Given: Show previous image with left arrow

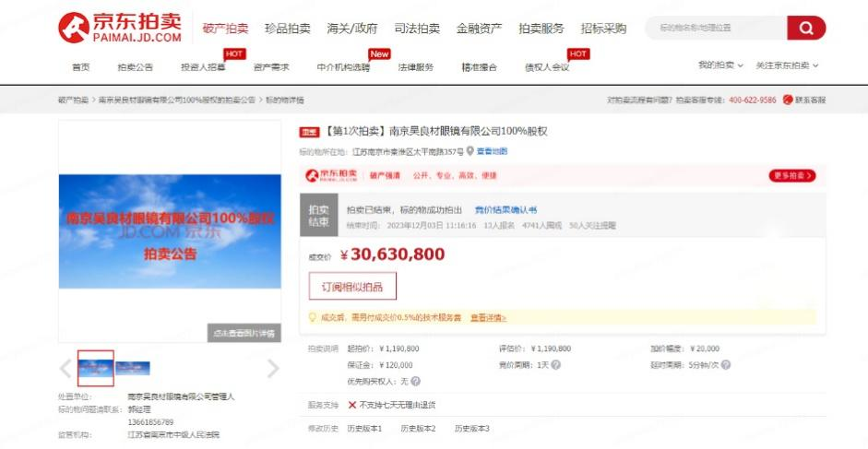Looking at the screenshot, I should 65,369.
